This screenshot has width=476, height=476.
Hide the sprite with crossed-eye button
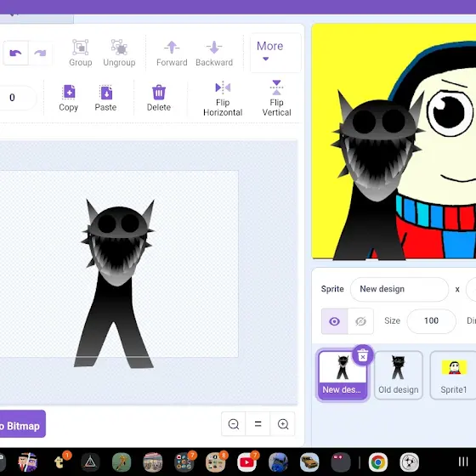(x=360, y=321)
